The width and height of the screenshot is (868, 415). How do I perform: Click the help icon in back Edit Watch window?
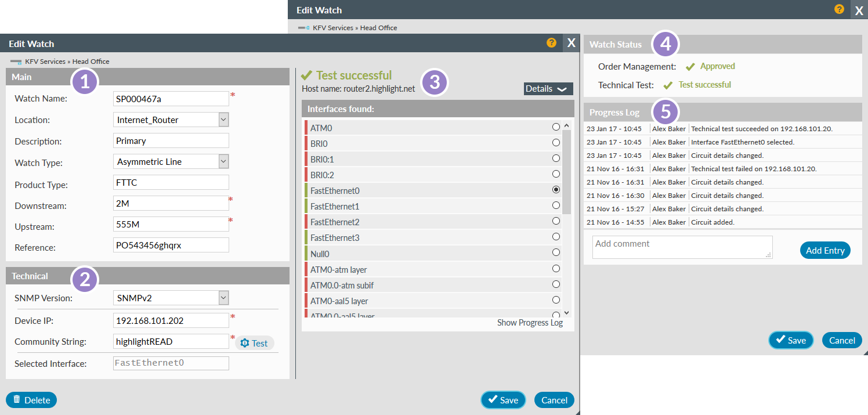(839, 9)
